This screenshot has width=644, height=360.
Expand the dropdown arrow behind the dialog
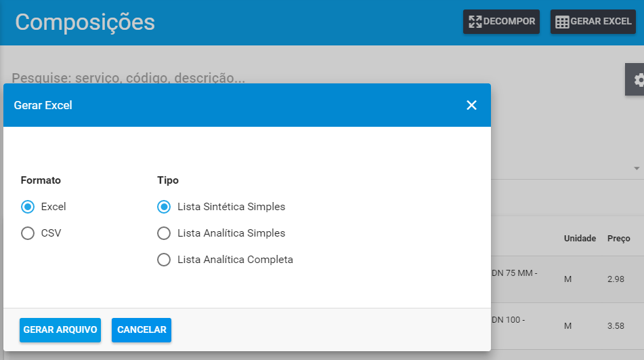coord(637,169)
